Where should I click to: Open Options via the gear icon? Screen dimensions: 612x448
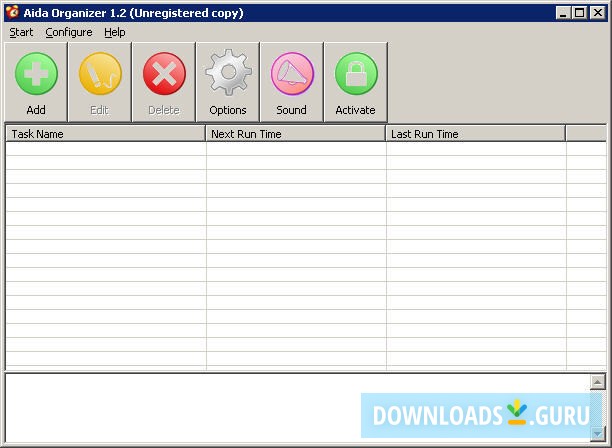[x=228, y=82]
